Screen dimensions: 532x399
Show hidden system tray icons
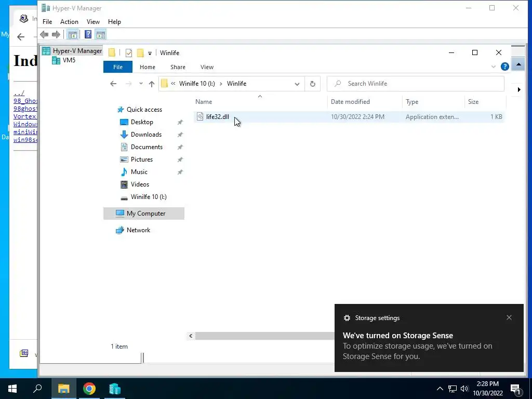click(440, 389)
